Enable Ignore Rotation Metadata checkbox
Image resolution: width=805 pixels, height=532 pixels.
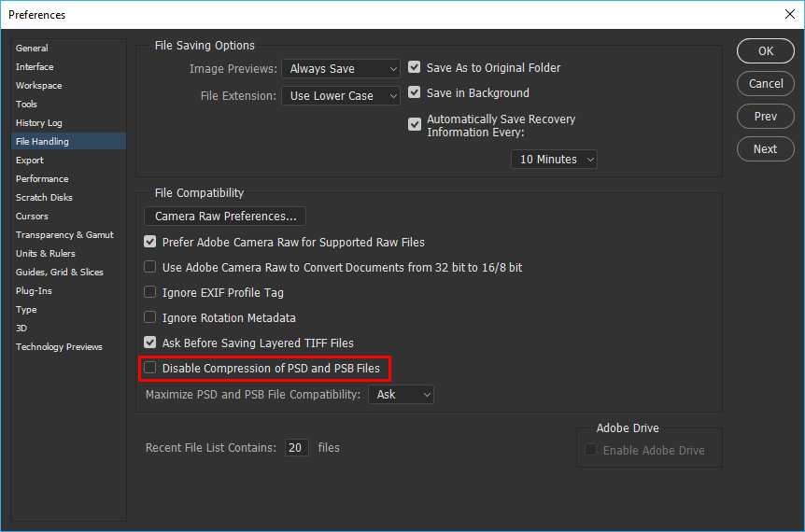[150, 317]
